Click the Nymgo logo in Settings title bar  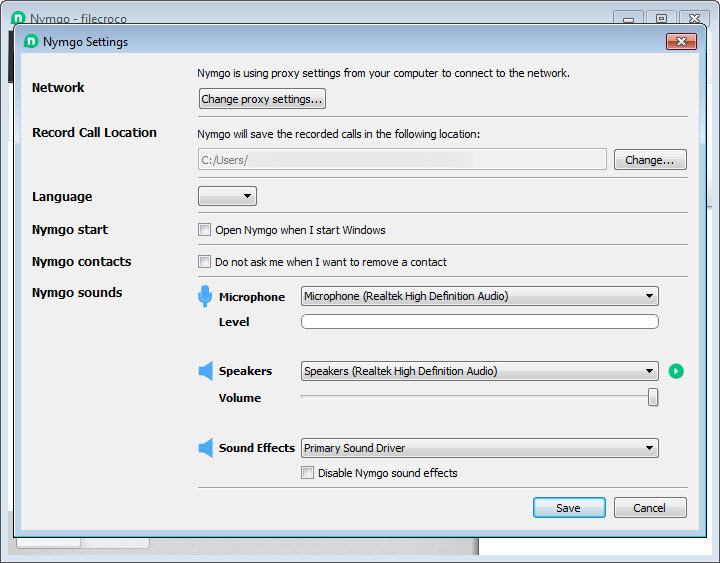click(x=30, y=41)
